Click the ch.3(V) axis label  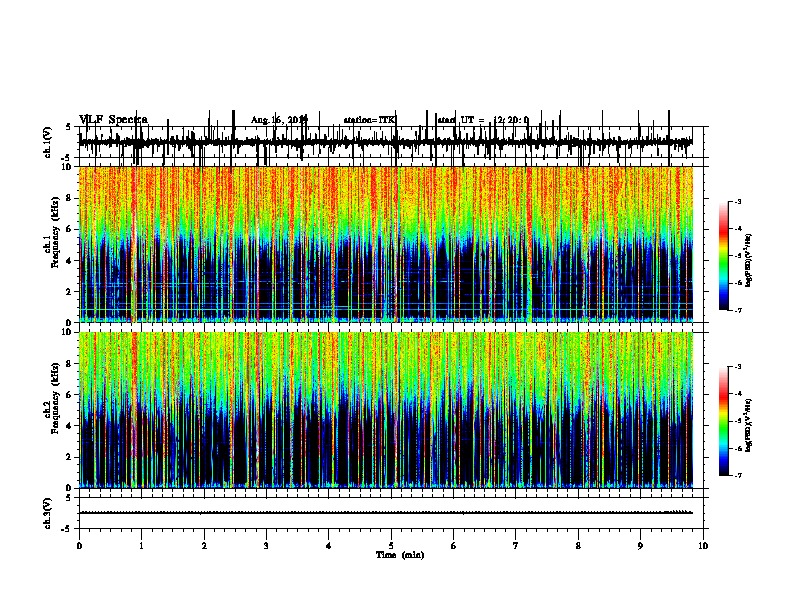(x=47, y=513)
